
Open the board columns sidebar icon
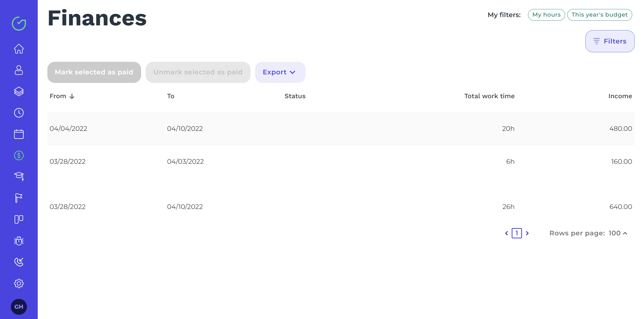19,219
